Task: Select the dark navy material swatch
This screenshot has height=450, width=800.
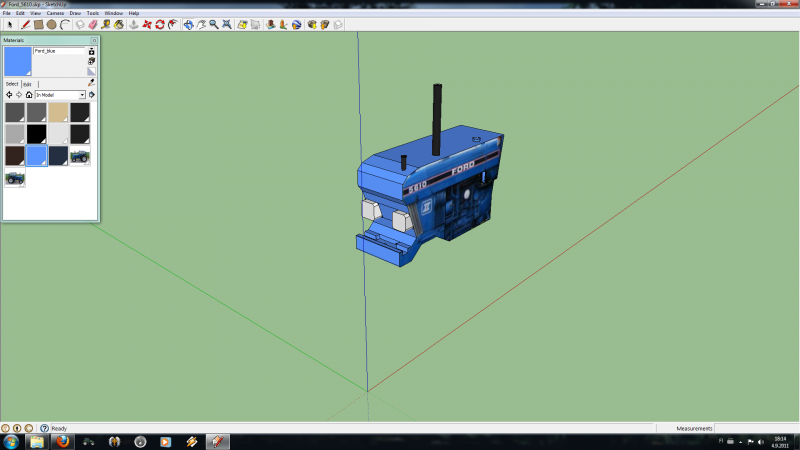Action: (58, 156)
